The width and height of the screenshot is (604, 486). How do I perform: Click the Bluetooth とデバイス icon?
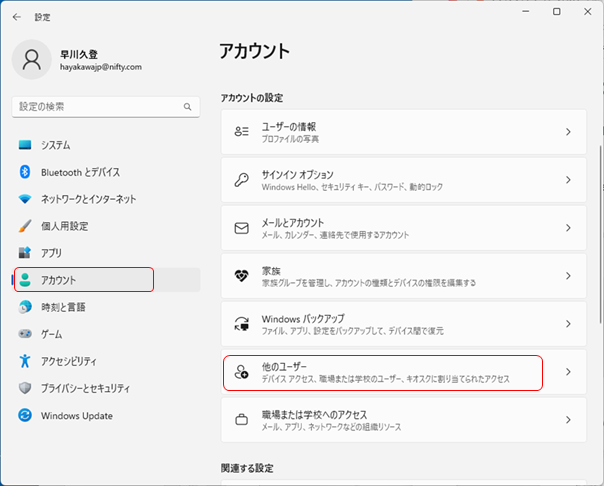(x=26, y=172)
